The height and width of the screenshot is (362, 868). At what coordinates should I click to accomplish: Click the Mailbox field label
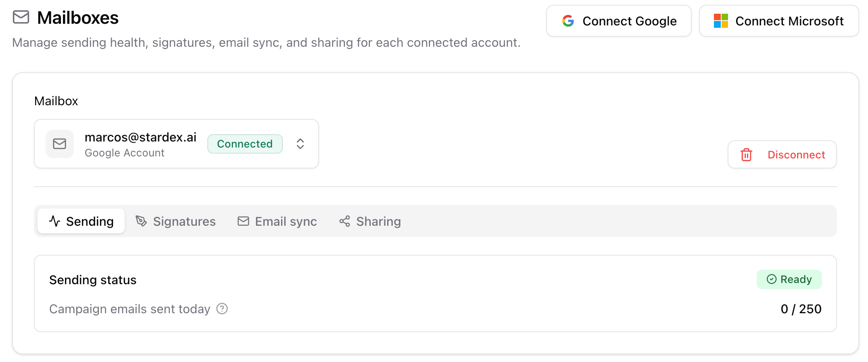click(56, 101)
